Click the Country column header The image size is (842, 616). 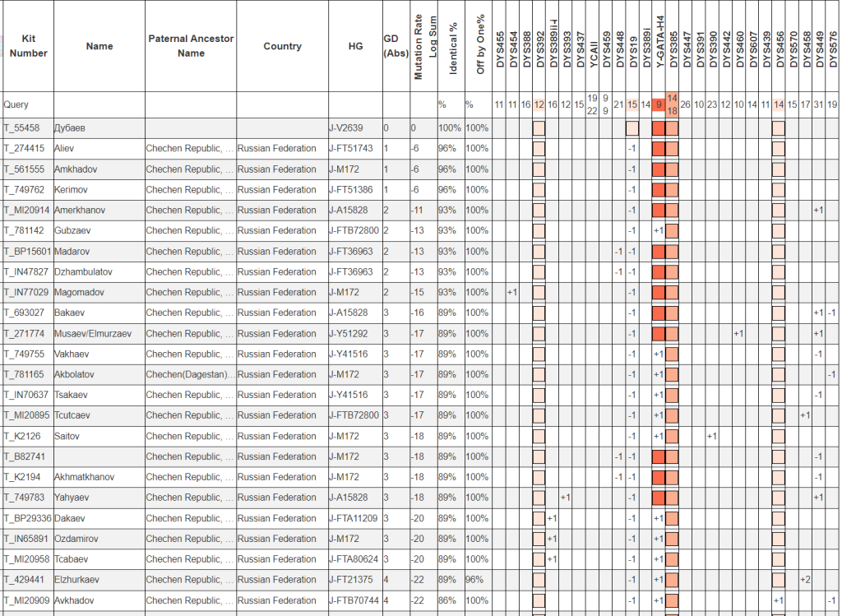click(x=282, y=46)
